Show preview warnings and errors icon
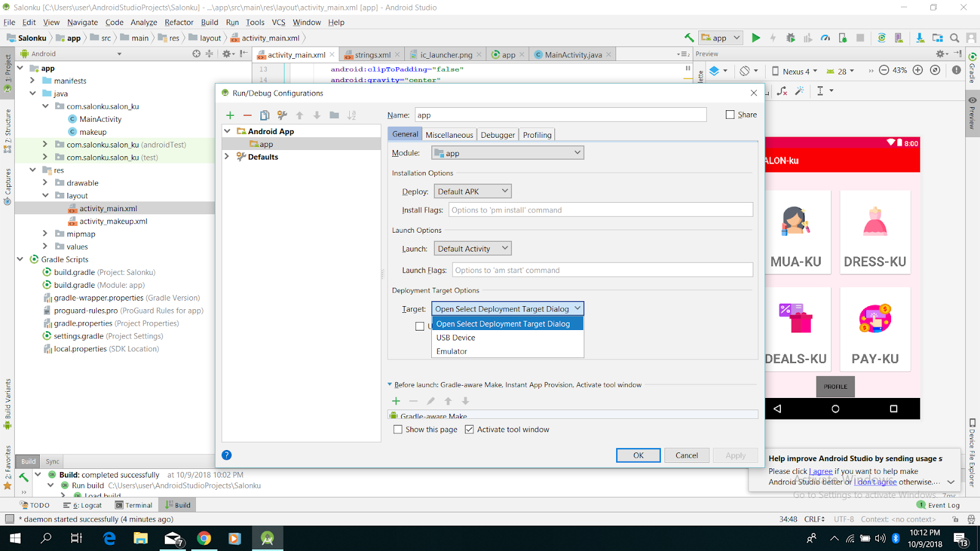This screenshot has width=980, height=551. (957, 70)
